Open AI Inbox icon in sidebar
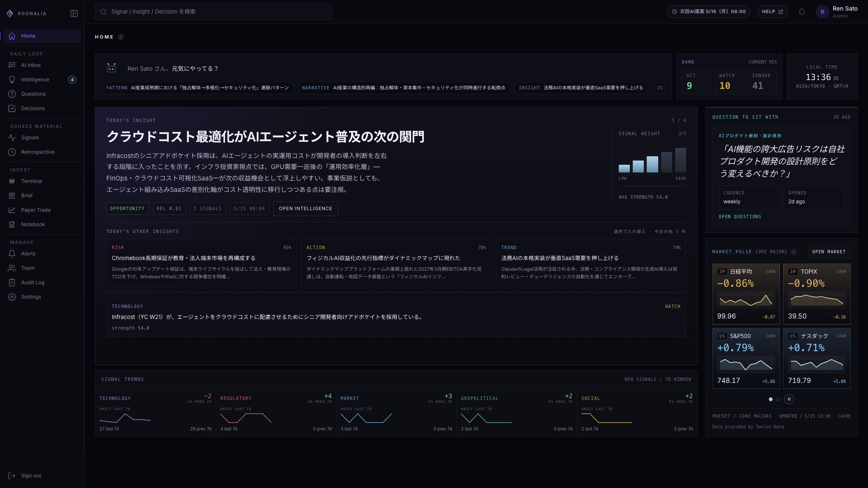 (x=12, y=65)
